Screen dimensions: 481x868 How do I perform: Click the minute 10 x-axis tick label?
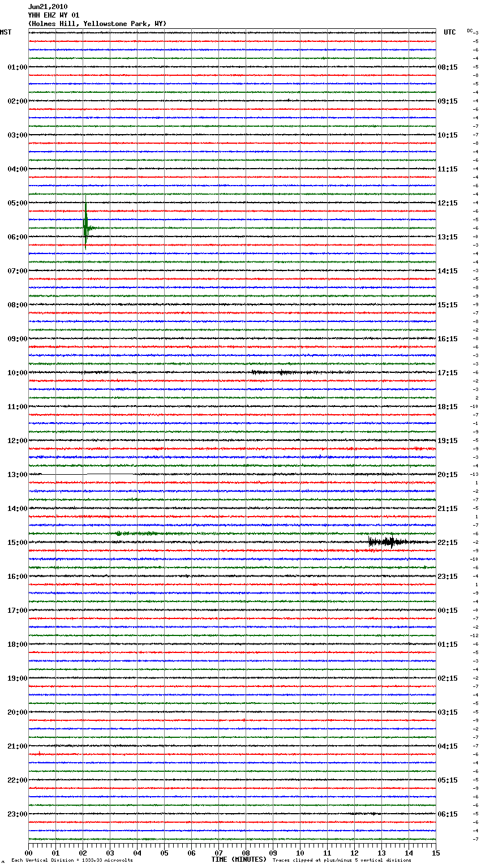tap(300, 853)
